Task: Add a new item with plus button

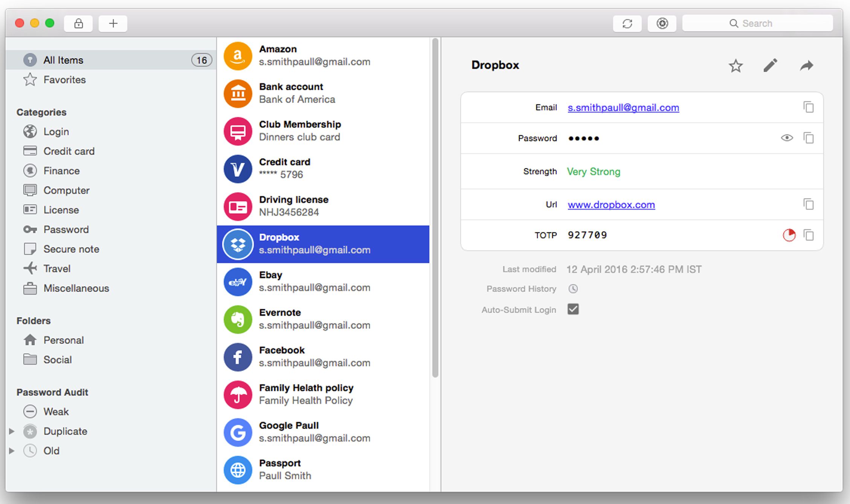Action: coord(113,24)
